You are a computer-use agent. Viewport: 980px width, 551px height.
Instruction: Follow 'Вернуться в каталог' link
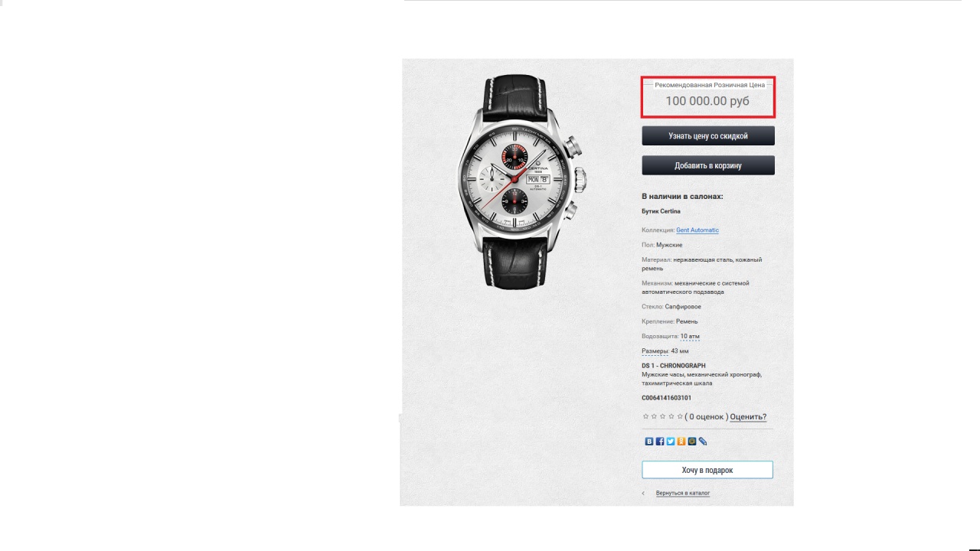683,493
